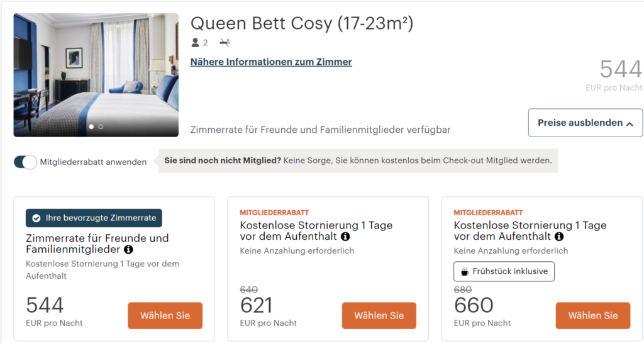This screenshot has width=644, height=343.
Task: Collapse prices with Preise ausblenden chevron
Action: 629,123
